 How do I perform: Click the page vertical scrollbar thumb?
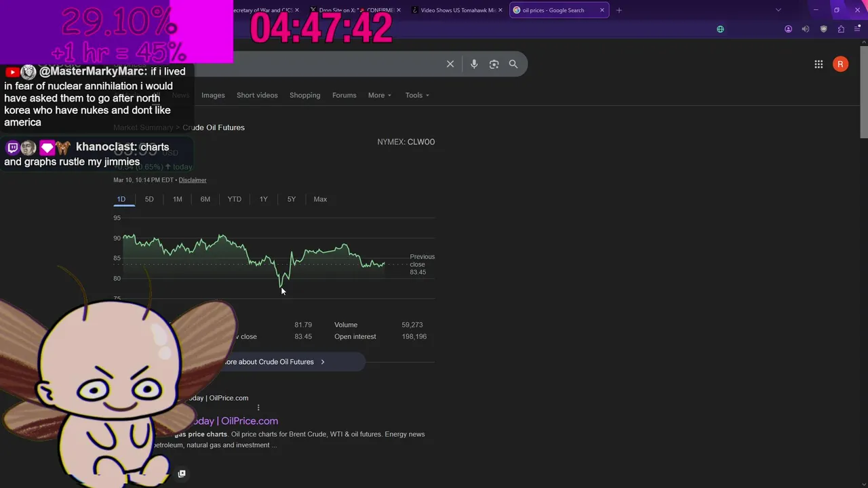[x=863, y=91]
